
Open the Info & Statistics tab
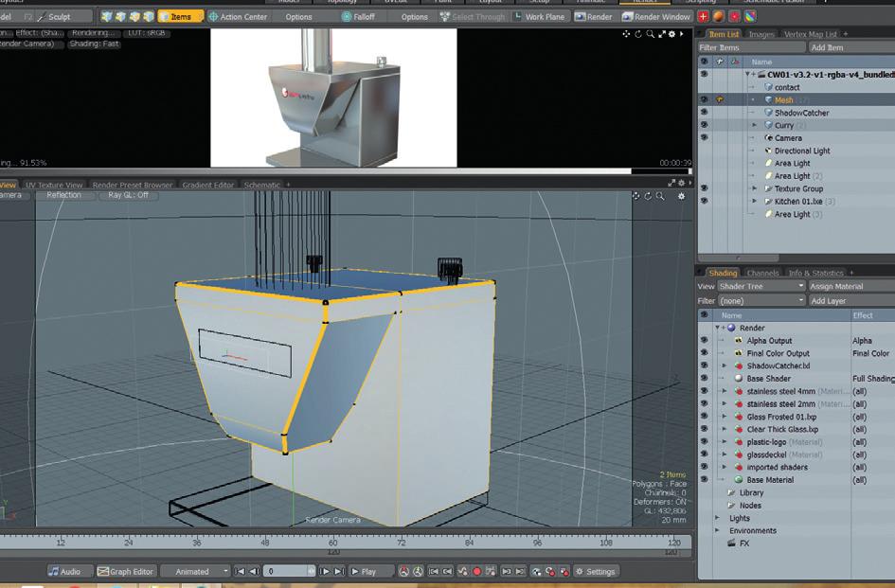(x=815, y=273)
